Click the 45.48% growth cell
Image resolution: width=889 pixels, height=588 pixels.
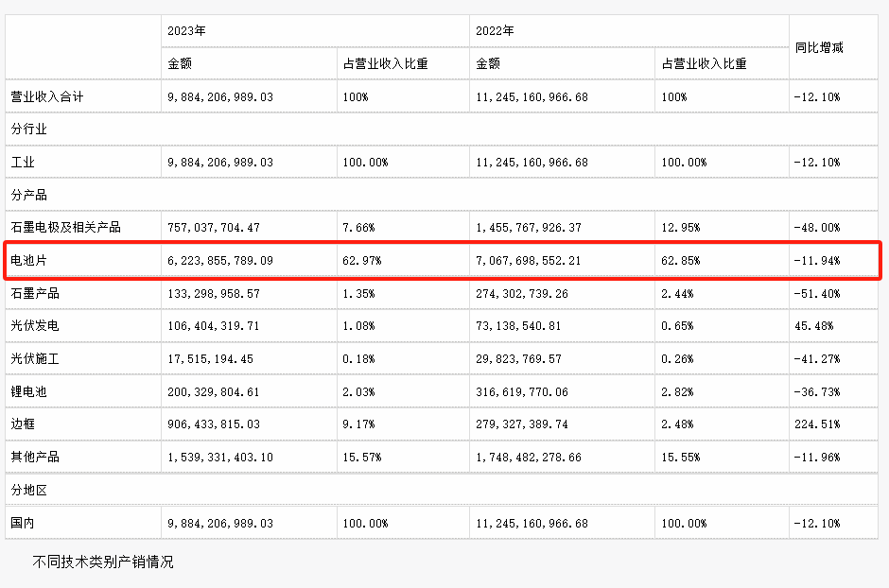tap(814, 326)
